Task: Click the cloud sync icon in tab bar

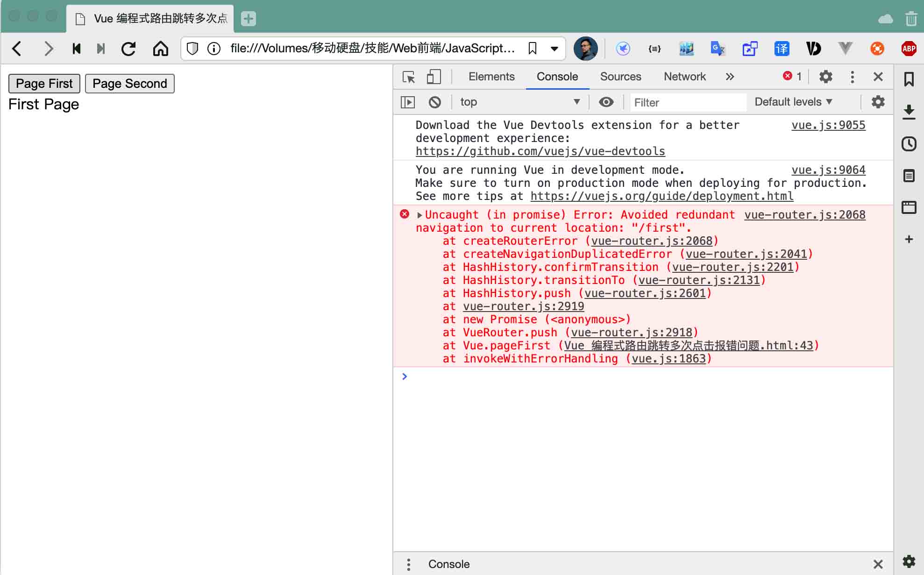Action: pos(885,19)
